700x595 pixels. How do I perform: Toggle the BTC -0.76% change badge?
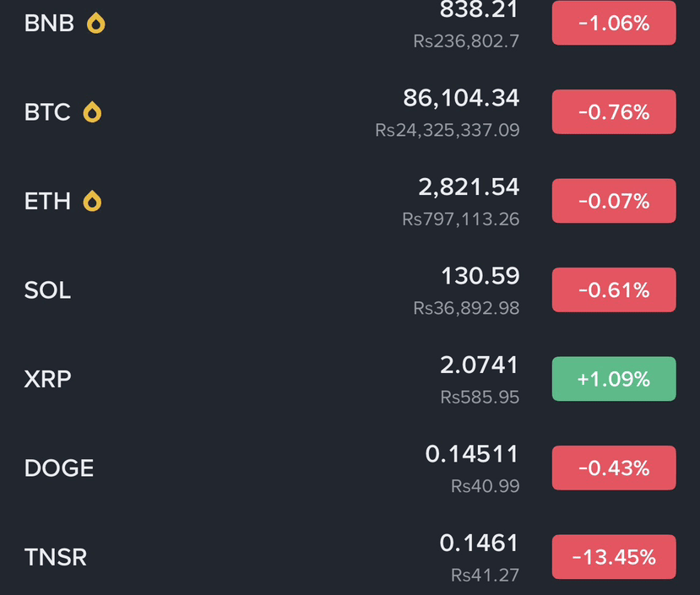click(x=614, y=111)
